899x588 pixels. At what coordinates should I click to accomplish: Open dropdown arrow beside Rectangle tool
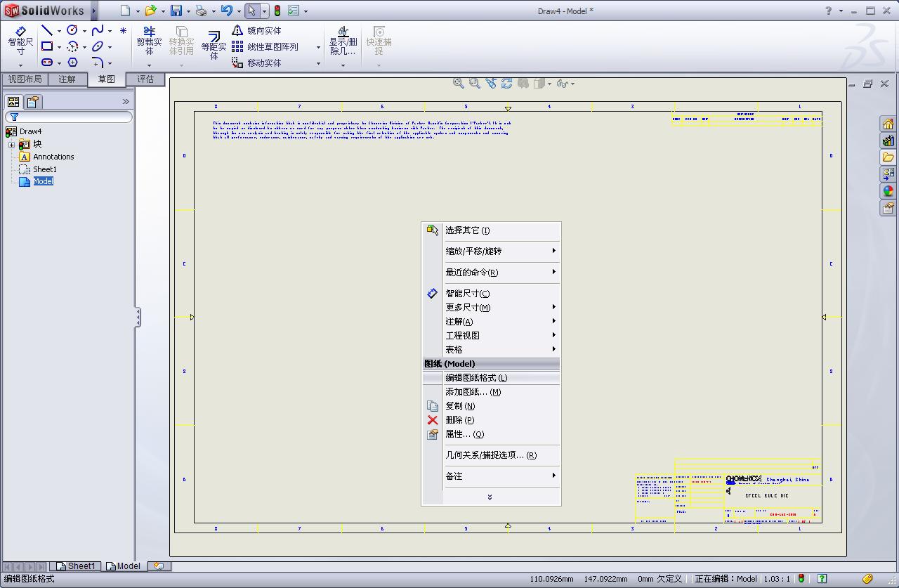(59, 47)
